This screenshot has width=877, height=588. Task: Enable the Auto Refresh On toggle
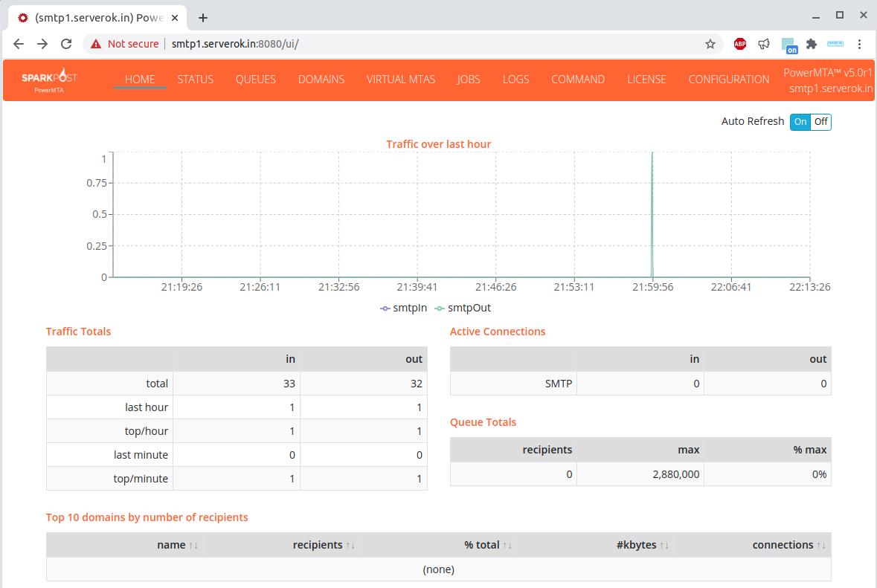[800, 121]
